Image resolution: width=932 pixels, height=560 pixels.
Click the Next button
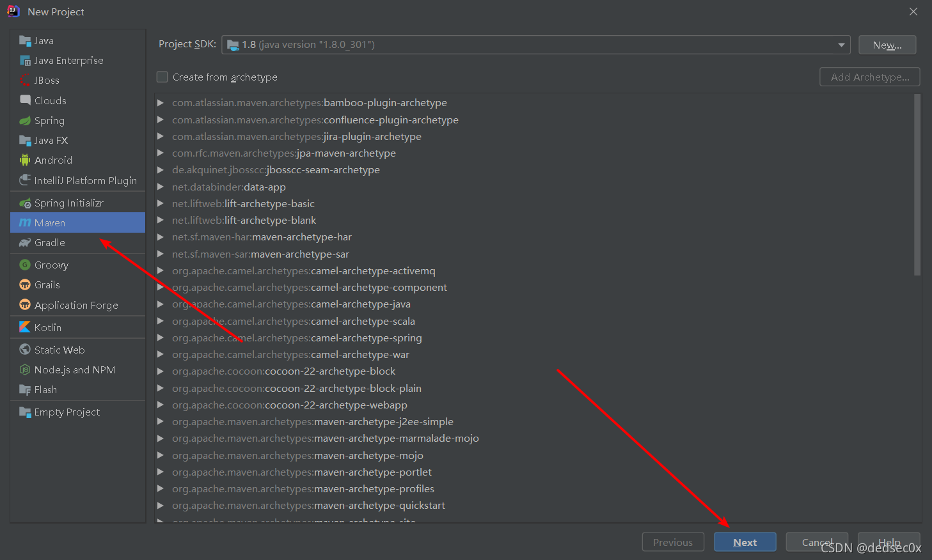pyautogui.click(x=745, y=542)
